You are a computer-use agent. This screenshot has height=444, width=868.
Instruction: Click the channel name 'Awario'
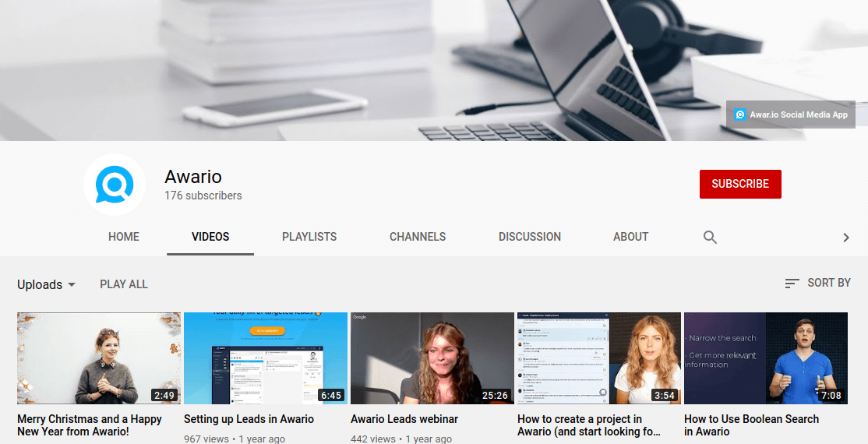coord(193,177)
